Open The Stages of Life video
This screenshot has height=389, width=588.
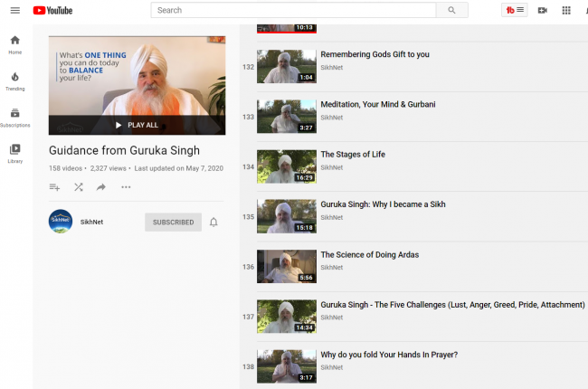click(353, 154)
